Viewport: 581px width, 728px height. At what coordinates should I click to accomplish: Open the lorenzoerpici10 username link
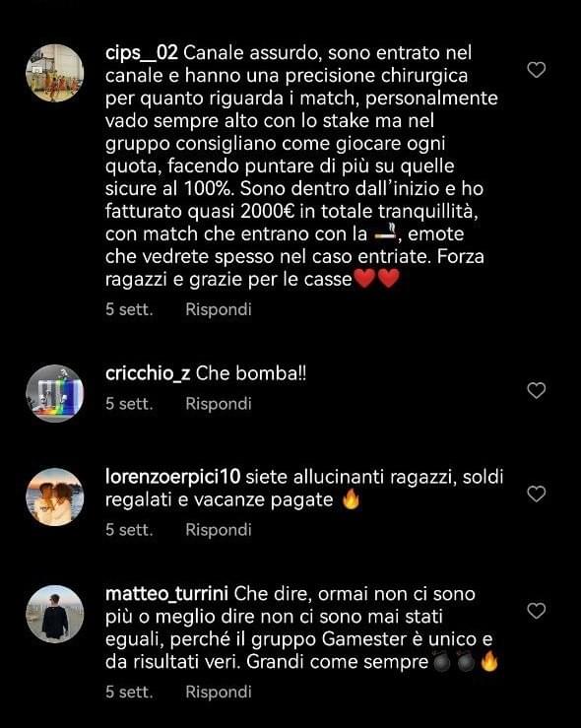coord(172,477)
